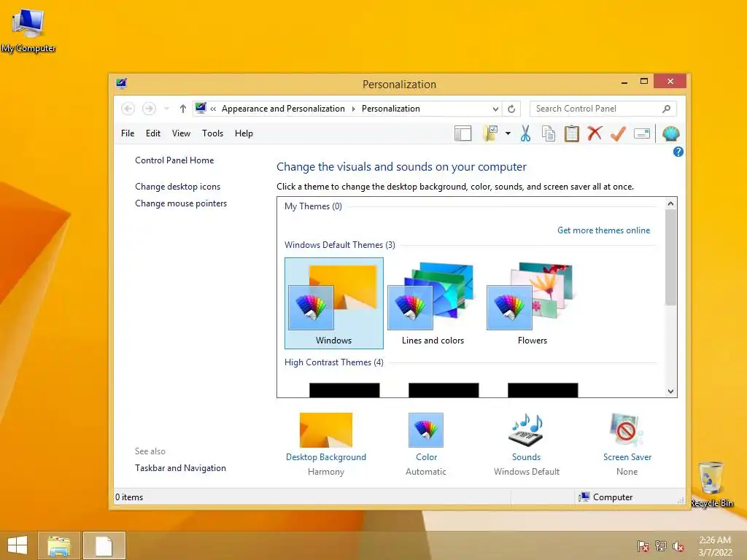Open recent locations dropdown arrow
Screen dimensions: 747x560
(167, 109)
